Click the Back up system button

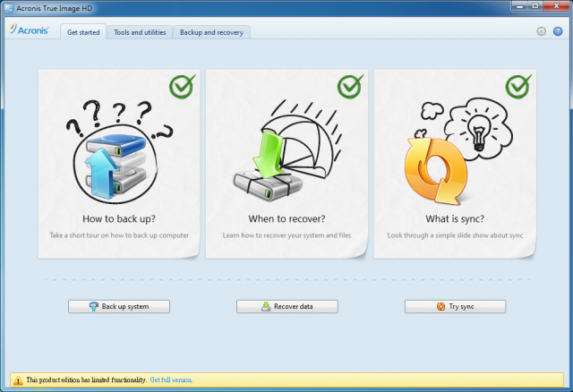(x=119, y=306)
